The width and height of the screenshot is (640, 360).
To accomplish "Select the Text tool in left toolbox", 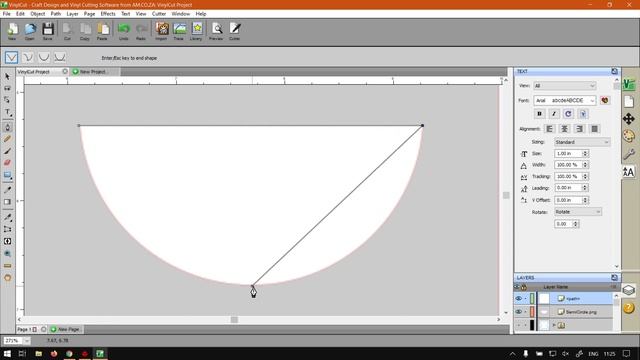I will pyautogui.click(x=7, y=113).
